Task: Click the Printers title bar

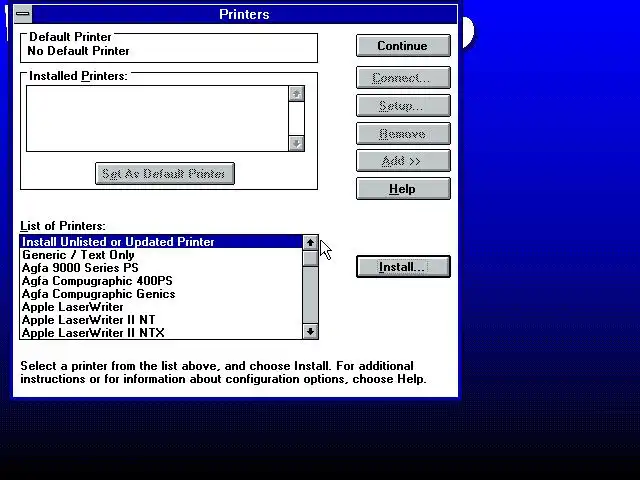Action: (244, 14)
